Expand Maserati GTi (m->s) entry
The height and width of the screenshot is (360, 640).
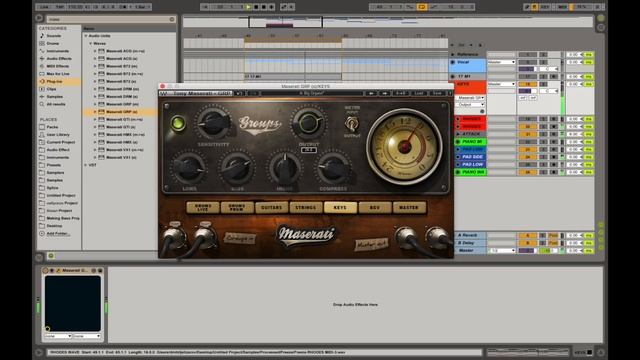(x=95, y=119)
